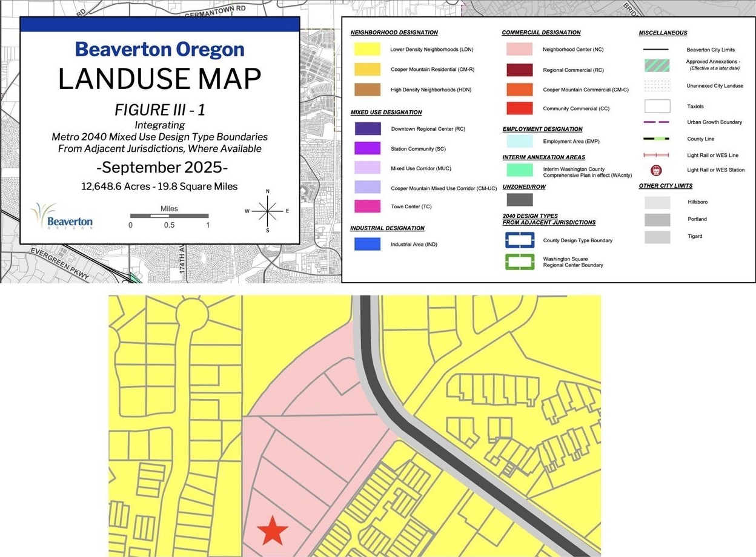Image resolution: width=756 pixels, height=557 pixels.
Task: Select the Downtown Regional Center purple swatch
Action: point(368,129)
